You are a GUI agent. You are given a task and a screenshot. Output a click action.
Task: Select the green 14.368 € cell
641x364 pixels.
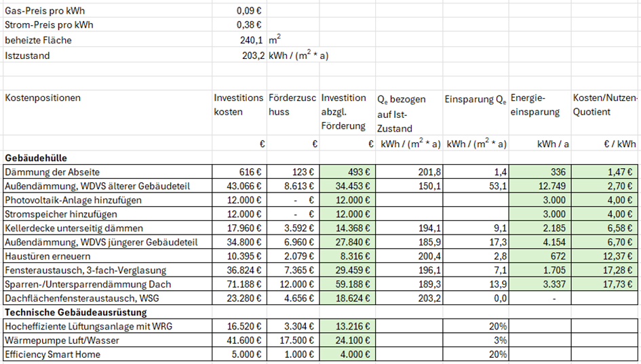347,228
